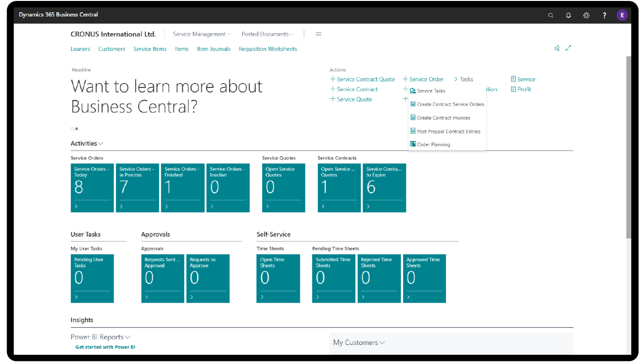Expand the Posted Documents menu

pyautogui.click(x=267, y=34)
